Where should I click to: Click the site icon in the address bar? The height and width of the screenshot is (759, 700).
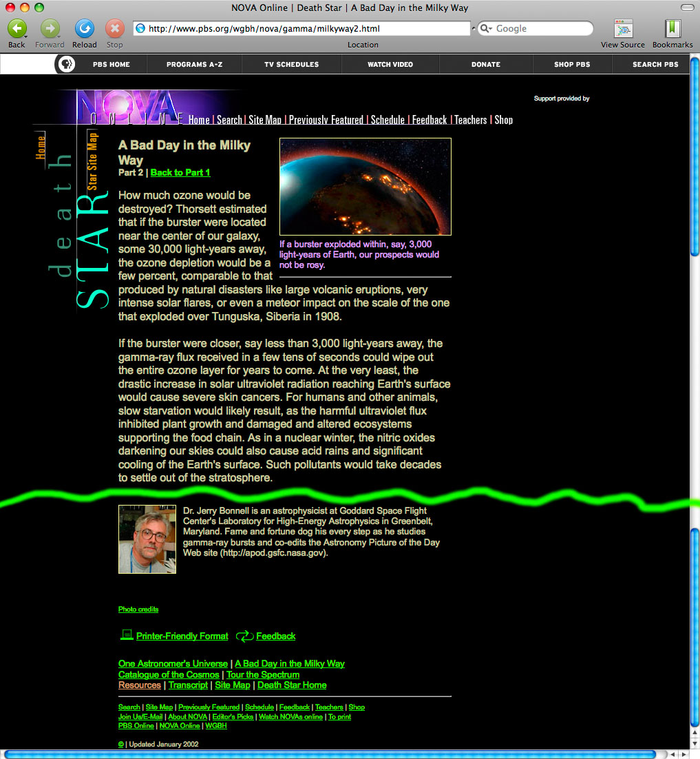(140, 28)
